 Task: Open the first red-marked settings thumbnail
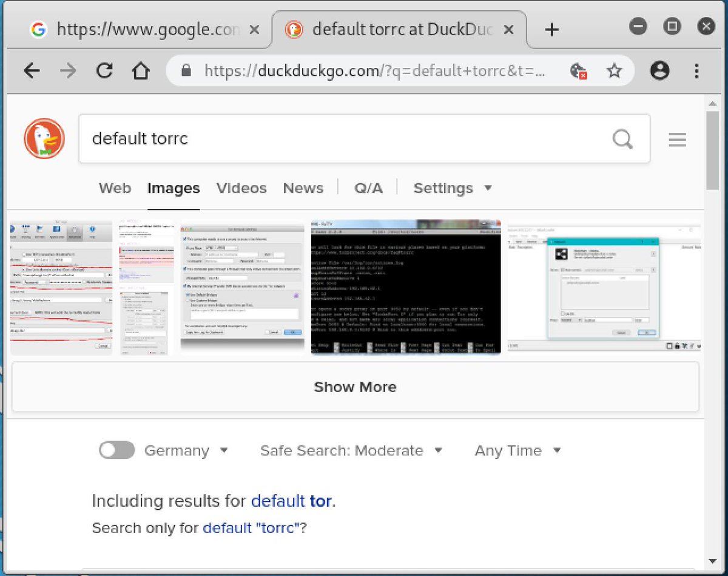click(61, 288)
